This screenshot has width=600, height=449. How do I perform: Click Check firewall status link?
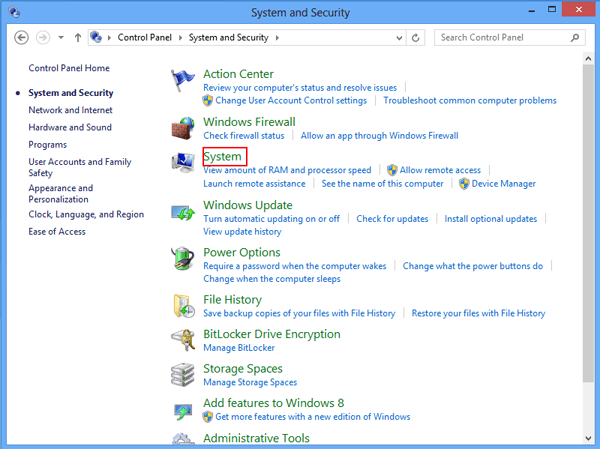(244, 136)
